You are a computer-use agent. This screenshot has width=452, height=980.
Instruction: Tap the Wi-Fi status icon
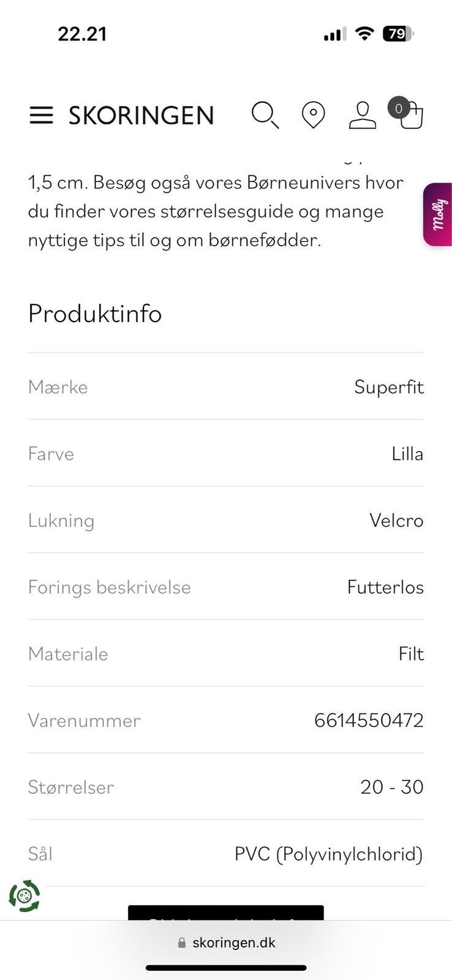(364, 34)
